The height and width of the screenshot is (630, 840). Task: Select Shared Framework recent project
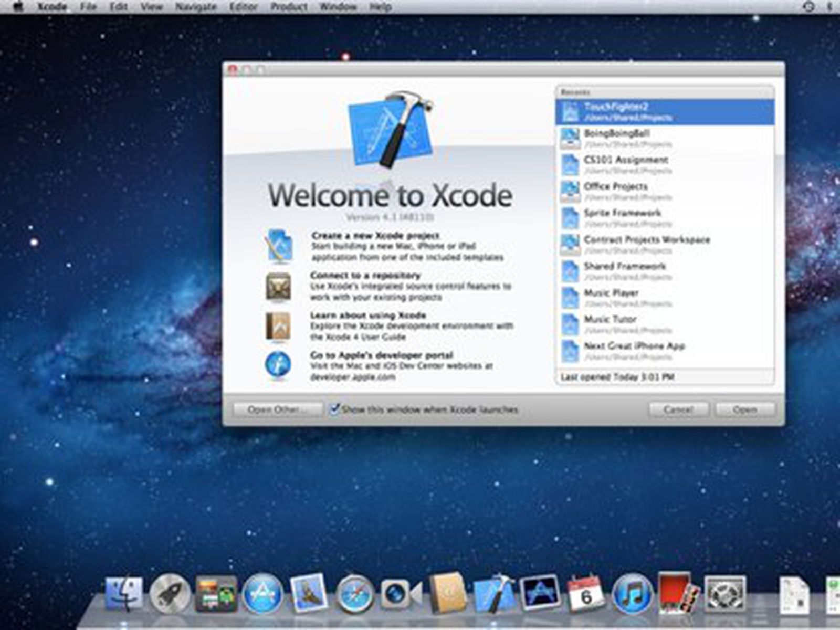[x=665, y=271]
